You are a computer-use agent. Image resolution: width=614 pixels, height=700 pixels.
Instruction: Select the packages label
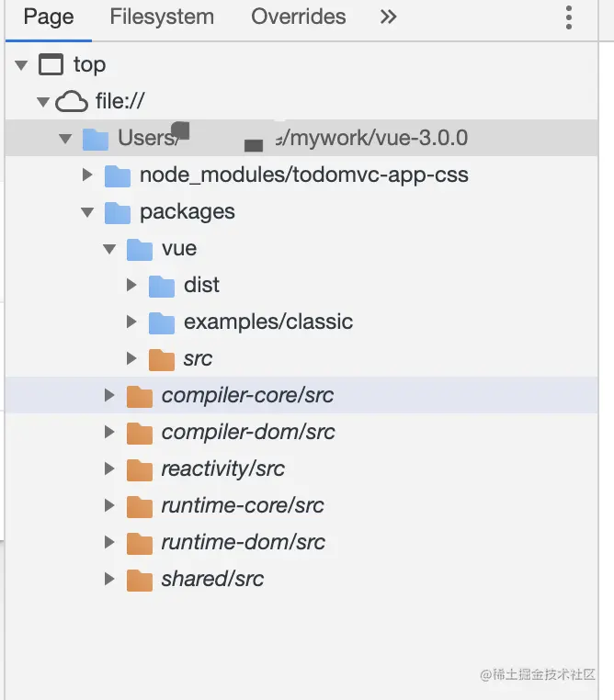188,212
